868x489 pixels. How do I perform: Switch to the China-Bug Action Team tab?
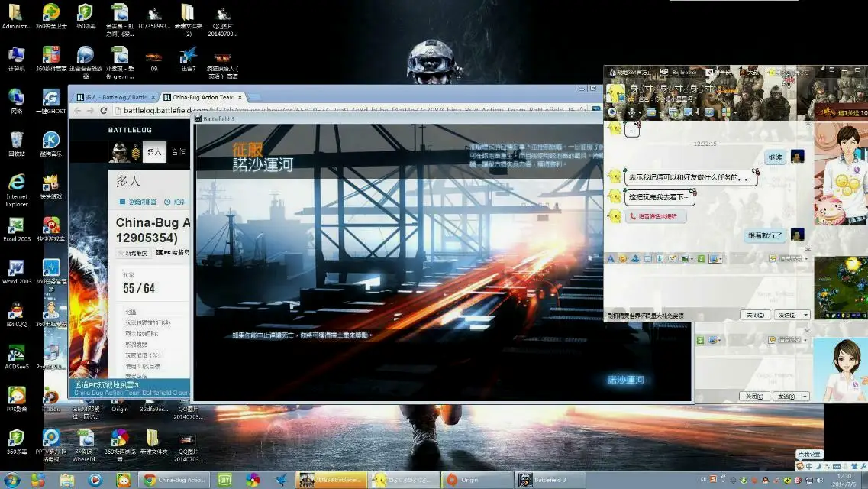click(202, 97)
